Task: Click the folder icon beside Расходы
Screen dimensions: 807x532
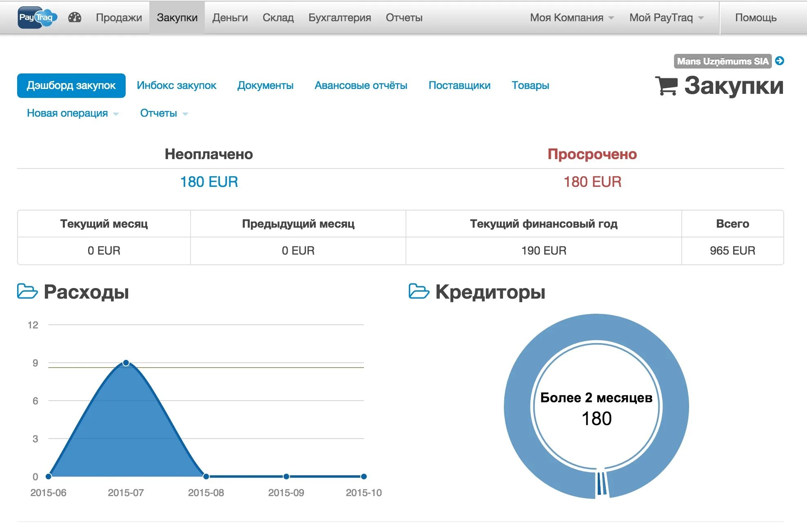Action: (27, 291)
